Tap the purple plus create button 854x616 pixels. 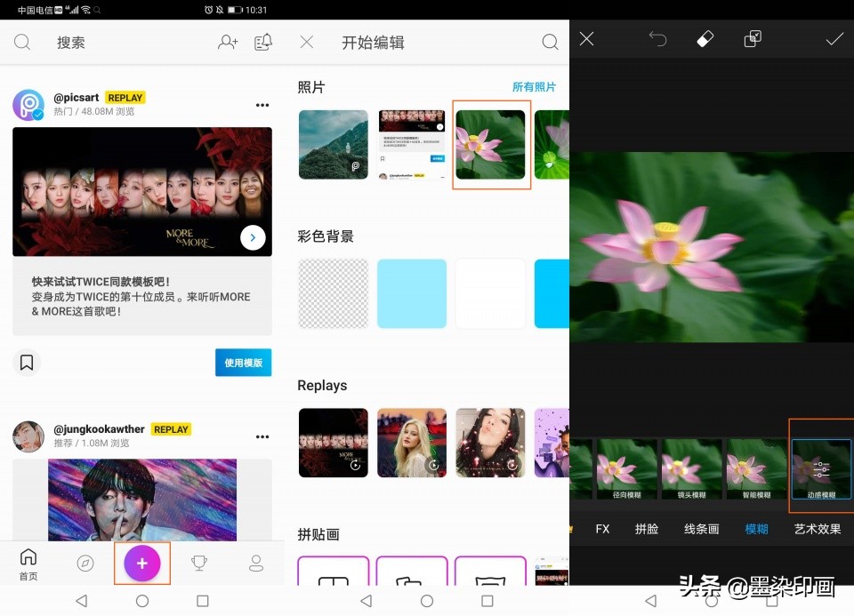tap(142, 564)
